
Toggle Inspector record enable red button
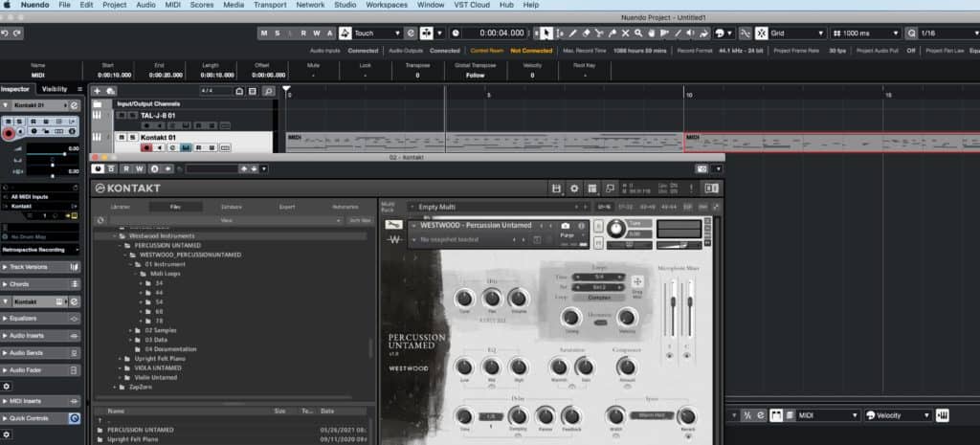pyautogui.click(x=9, y=134)
